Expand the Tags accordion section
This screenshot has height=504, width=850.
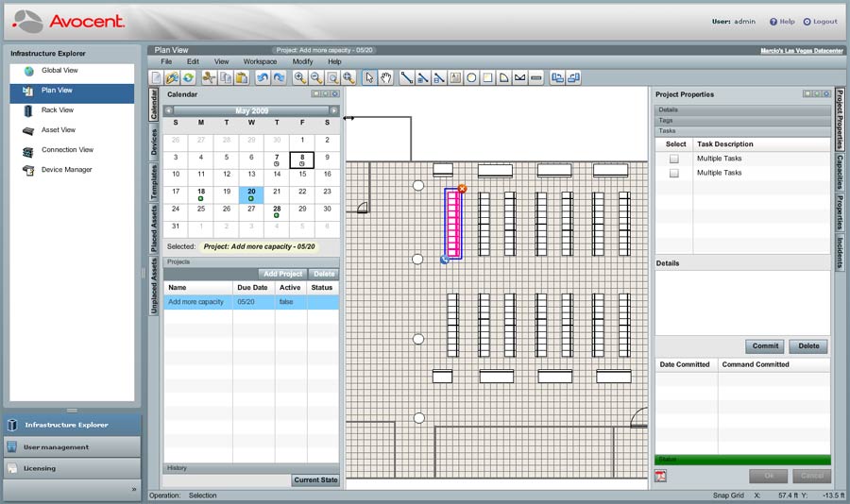pyautogui.click(x=742, y=121)
